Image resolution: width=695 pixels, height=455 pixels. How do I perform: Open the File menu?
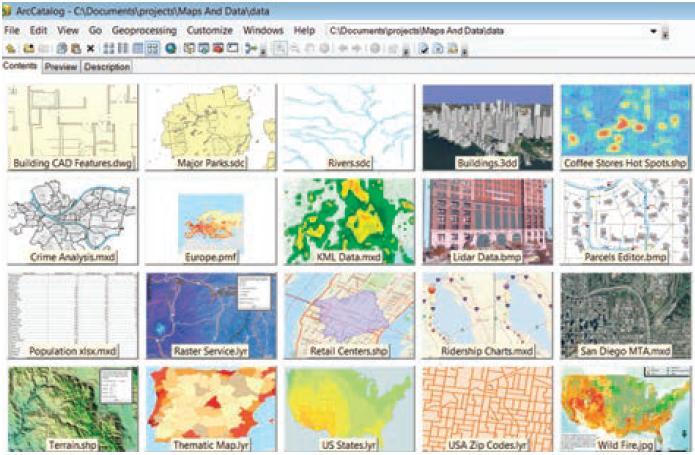(x=12, y=31)
